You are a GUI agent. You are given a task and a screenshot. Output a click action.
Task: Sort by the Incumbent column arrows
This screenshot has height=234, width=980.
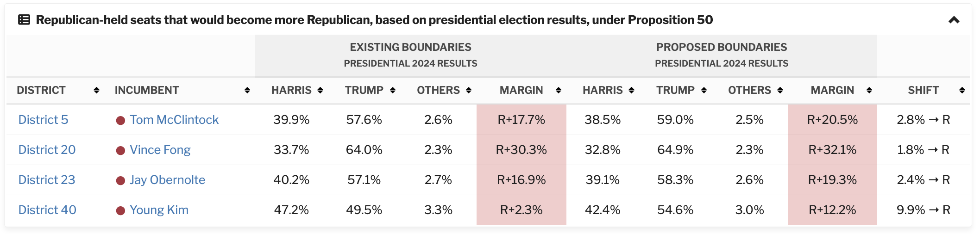[x=247, y=90]
